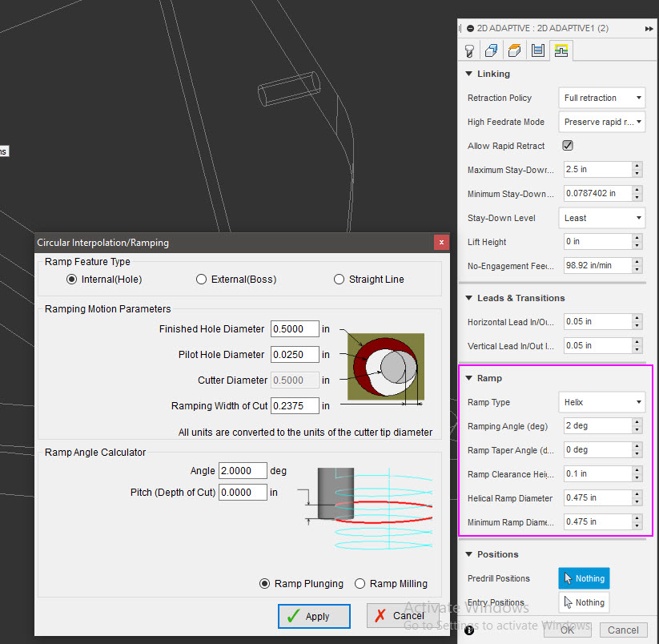
Task: Click Predrill Positions Nothing selector
Action: coord(584,578)
